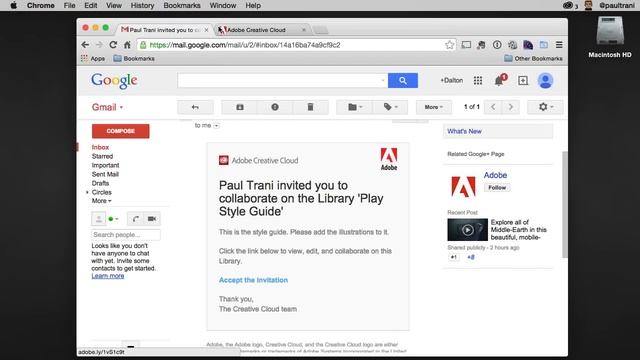640x360 pixels.
Task: Open the account profile avatar
Action: point(545,80)
